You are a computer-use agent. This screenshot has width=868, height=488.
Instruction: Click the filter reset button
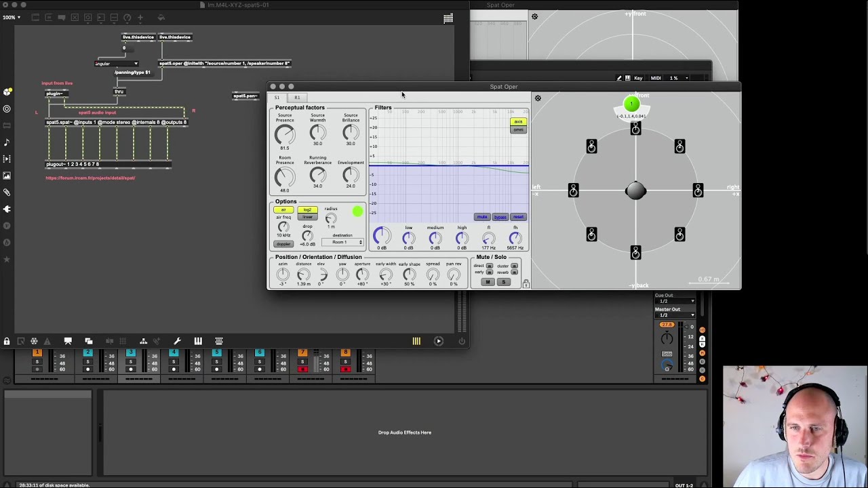tap(518, 217)
